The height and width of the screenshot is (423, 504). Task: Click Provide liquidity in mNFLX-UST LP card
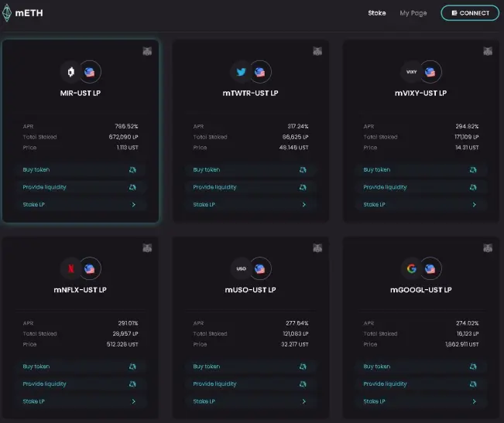pyautogui.click(x=81, y=384)
